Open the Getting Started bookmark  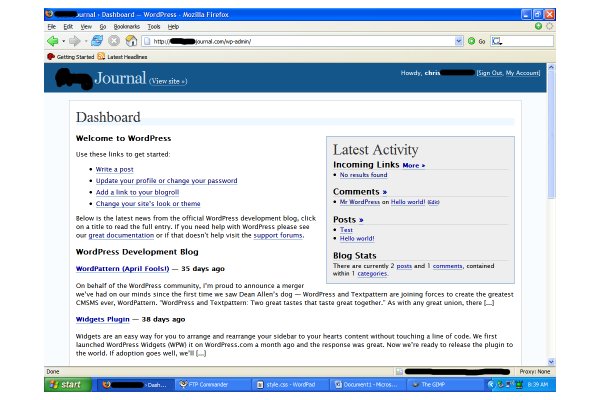point(71,57)
